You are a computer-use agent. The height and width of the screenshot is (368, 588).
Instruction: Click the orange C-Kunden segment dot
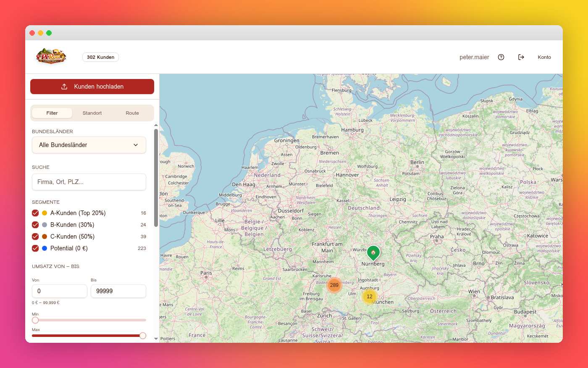click(x=45, y=237)
